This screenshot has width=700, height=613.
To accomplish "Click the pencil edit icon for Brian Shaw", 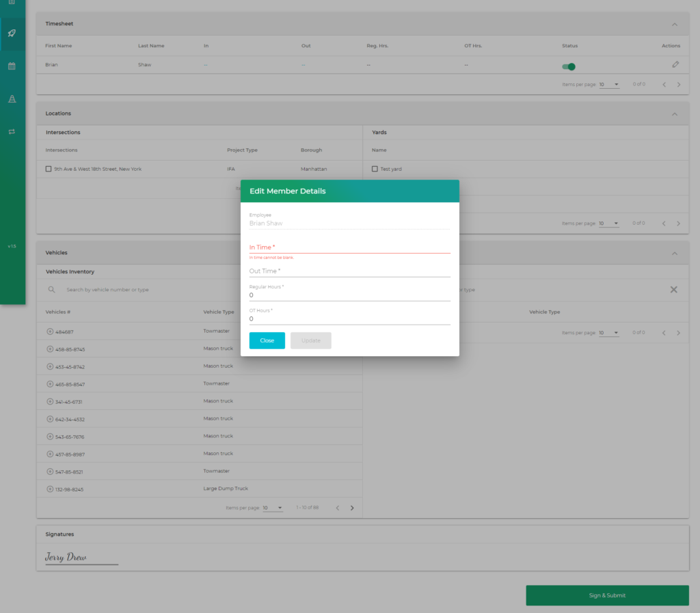I will pyautogui.click(x=675, y=65).
